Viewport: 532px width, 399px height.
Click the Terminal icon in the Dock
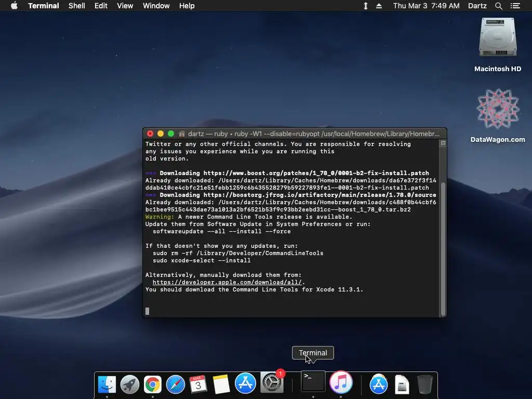(x=313, y=382)
